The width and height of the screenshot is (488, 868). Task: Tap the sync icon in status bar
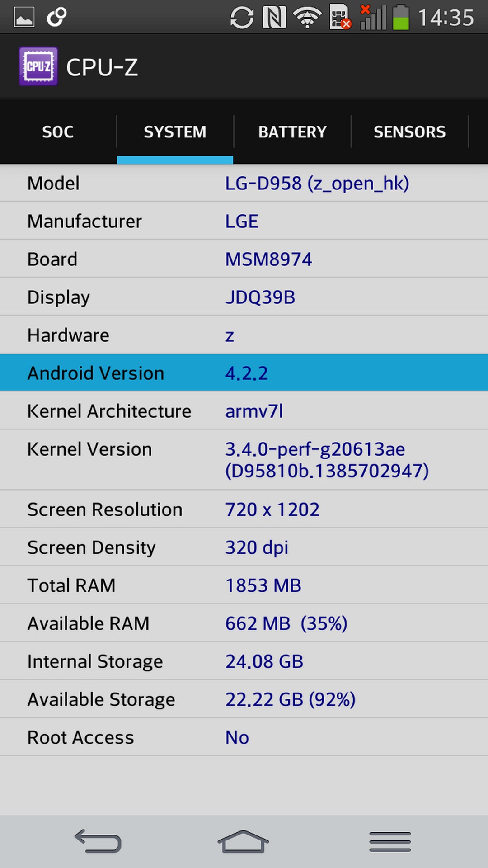[242, 18]
